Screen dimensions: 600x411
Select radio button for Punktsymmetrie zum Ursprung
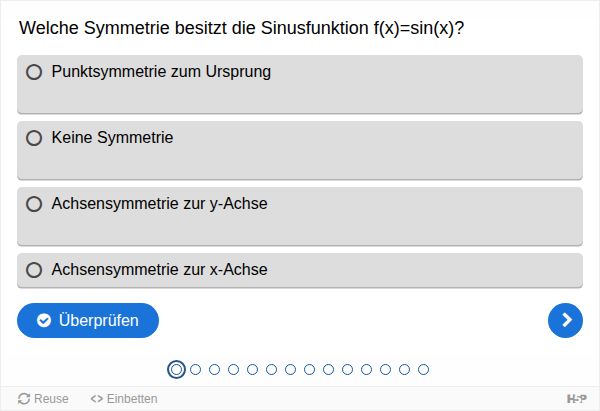point(34,72)
